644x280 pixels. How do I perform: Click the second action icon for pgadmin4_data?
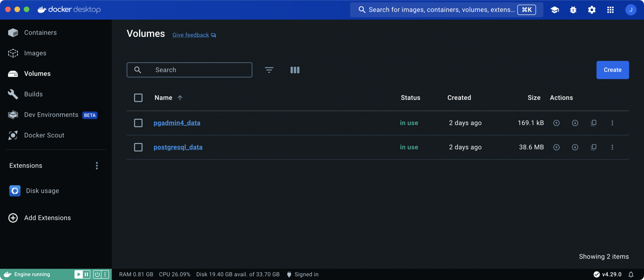575,123
